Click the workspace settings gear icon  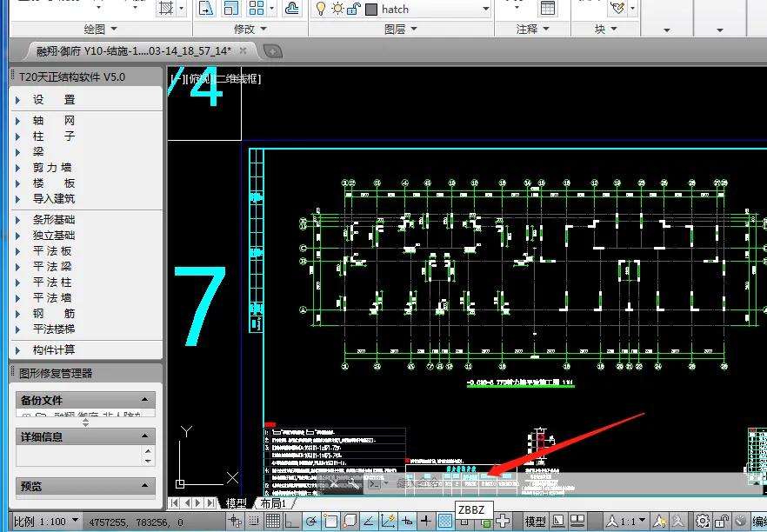[702, 521]
